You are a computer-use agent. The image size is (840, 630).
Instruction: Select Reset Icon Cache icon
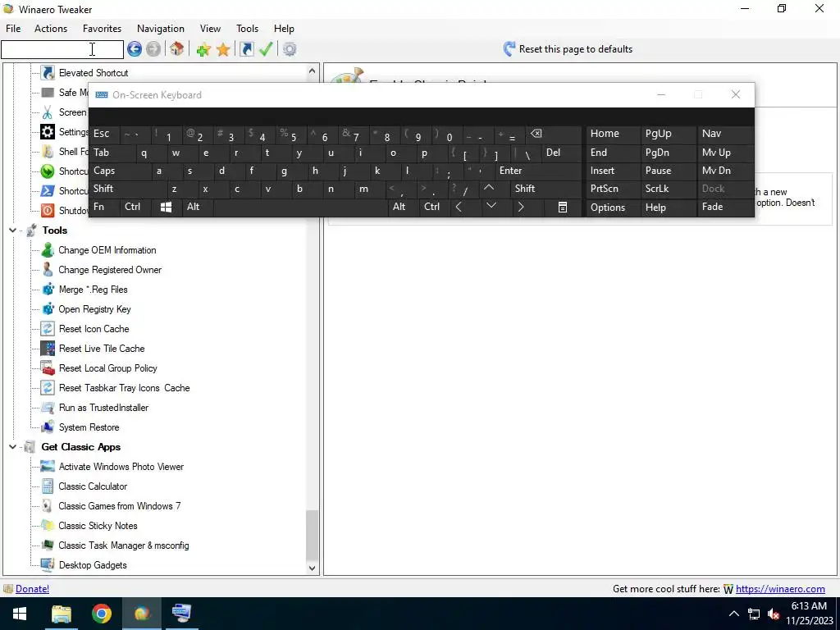(x=48, y=329)
